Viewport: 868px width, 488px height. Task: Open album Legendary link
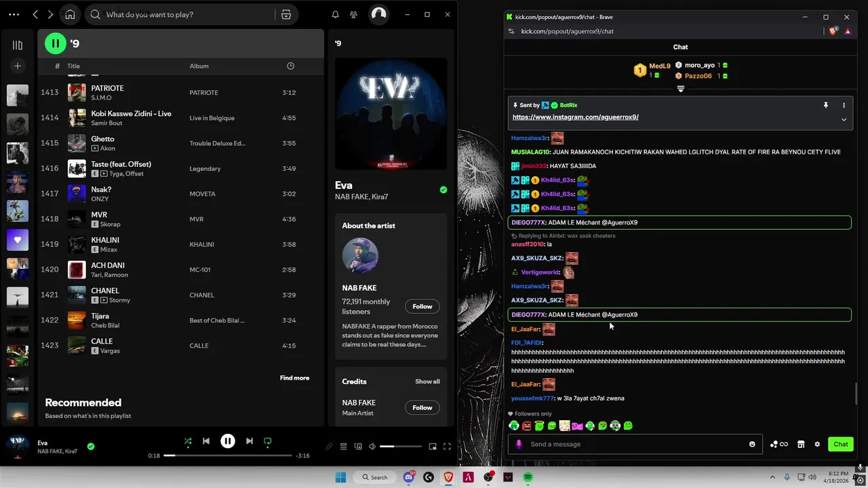(205, 168)
